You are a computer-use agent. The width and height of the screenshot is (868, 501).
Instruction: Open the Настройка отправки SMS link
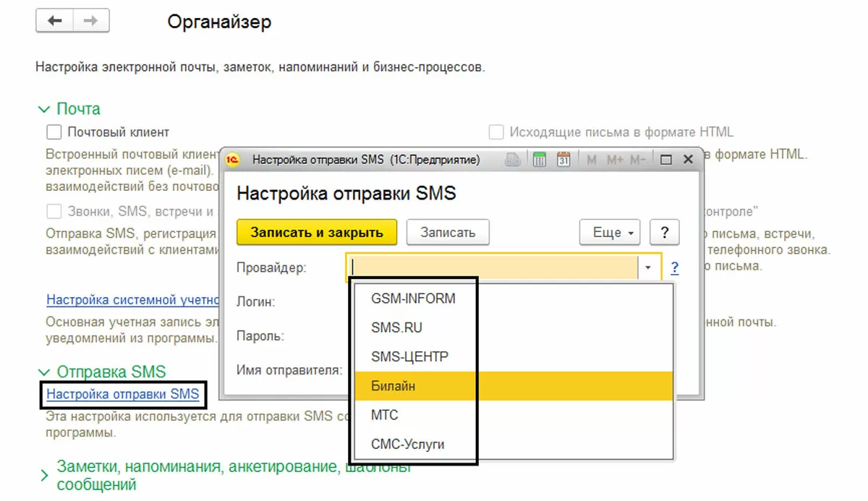[x=122, y=395]
